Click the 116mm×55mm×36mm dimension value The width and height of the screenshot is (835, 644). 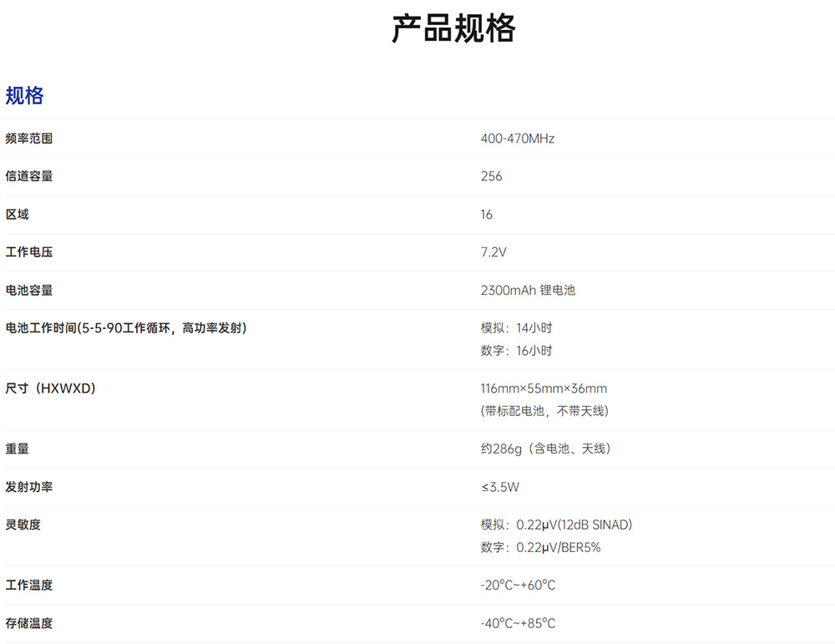pos(544,388)
